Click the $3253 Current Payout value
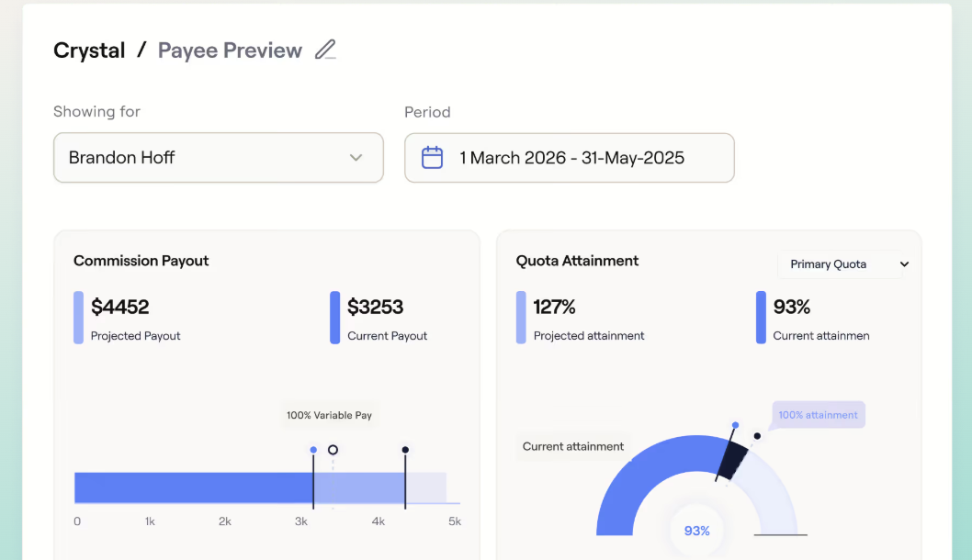The width and height of the screenshot is (972, 560). click(375, 307)
